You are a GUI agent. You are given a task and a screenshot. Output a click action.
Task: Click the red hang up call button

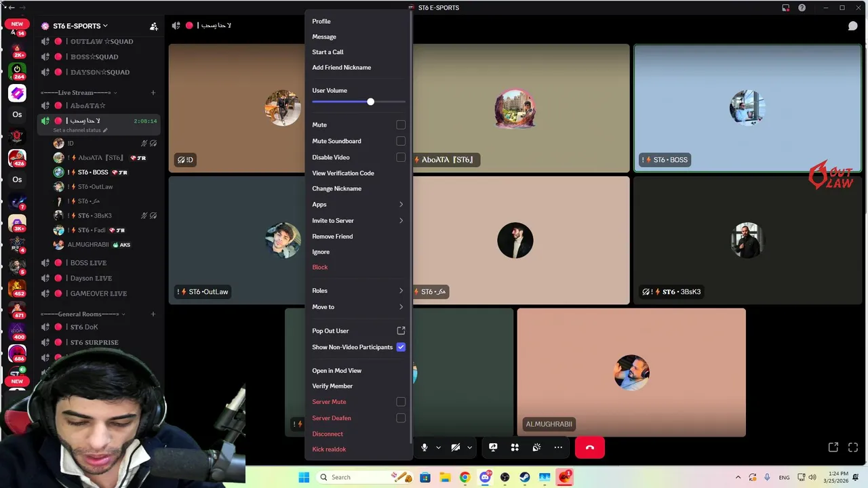pos(589,447)
